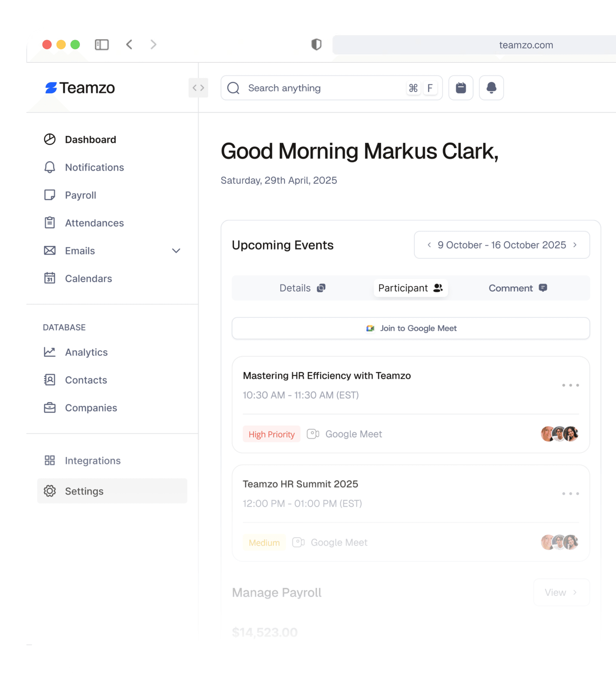Click the privacy shield icon

[x=316, y=44]
